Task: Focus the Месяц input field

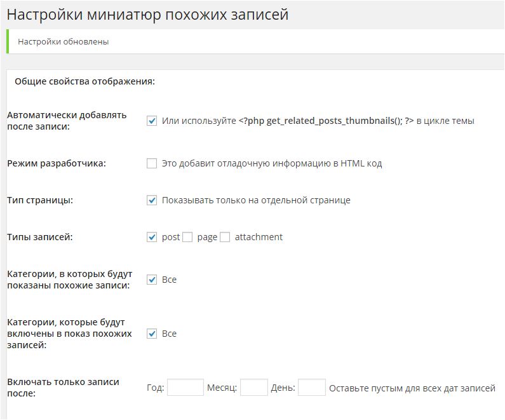Action: 254,388
